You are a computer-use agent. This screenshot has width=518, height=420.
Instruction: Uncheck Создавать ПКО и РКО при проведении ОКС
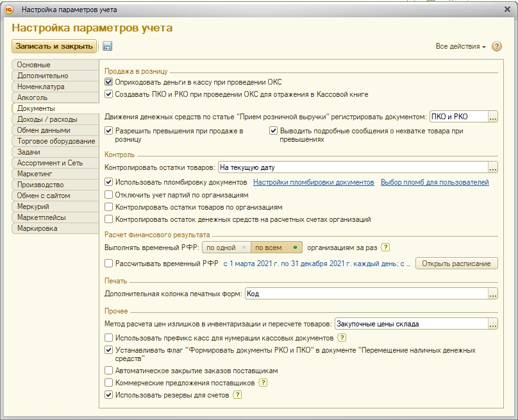click(x=108, y=94)
